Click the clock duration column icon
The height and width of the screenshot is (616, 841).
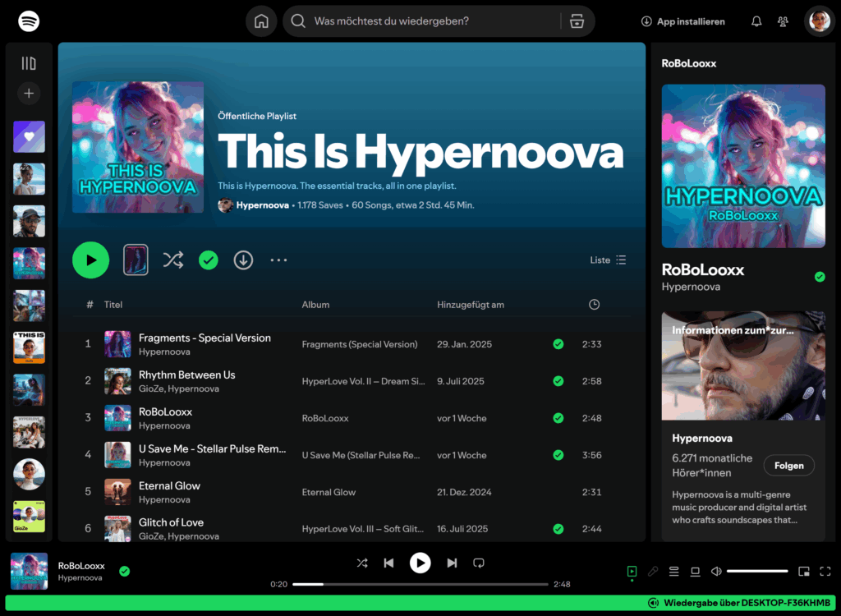click(594, 305)
